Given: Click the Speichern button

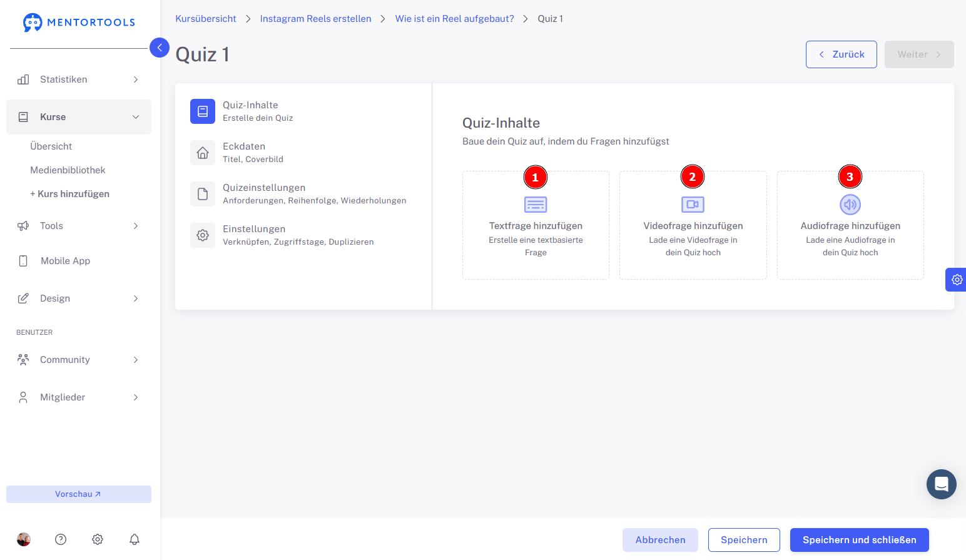Looking at the screenshot, I should [744, 540].
